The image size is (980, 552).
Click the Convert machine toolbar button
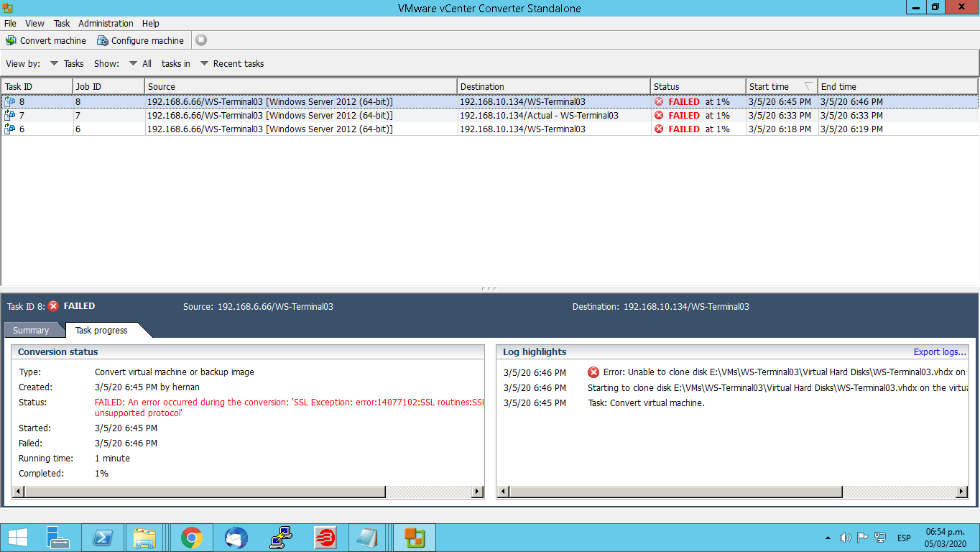45,40
